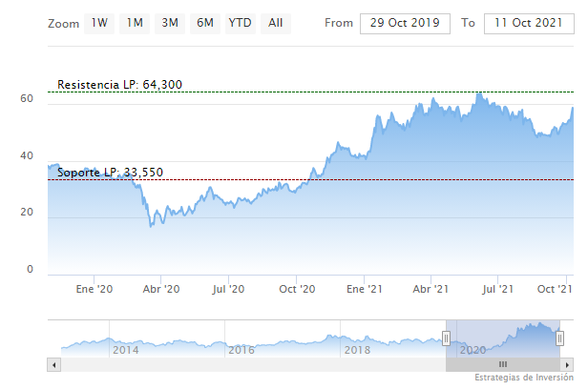The image size is (588, 389).
Task: Click 2018 in the navigator timeline
Action: tap(357, 350)
